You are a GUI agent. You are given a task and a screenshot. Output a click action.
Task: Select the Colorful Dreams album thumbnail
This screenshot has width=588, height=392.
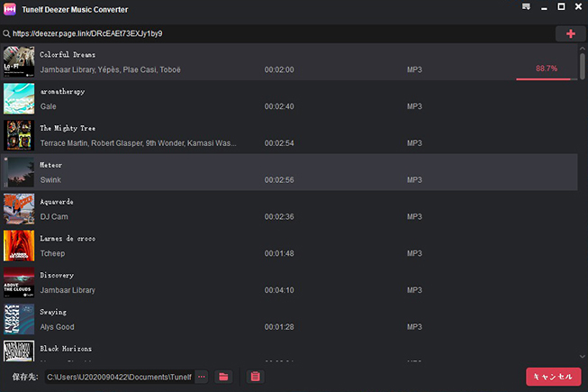[19, 62]
